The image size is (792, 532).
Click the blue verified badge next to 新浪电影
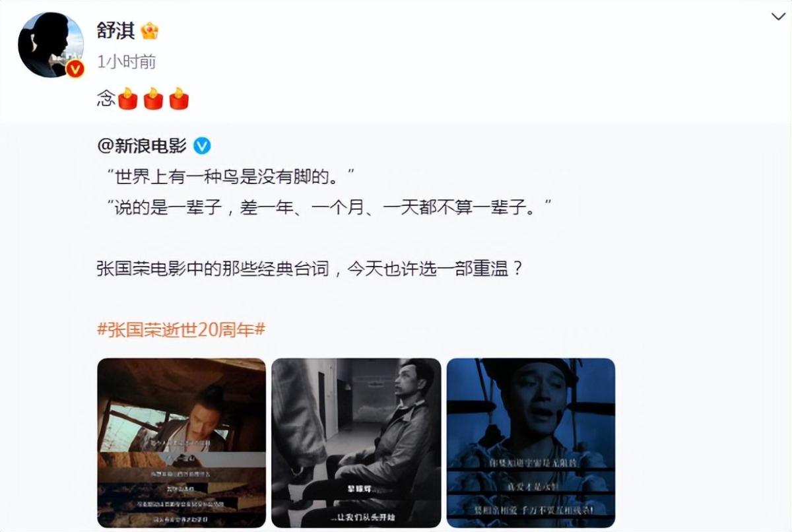(x=201, y=145)
